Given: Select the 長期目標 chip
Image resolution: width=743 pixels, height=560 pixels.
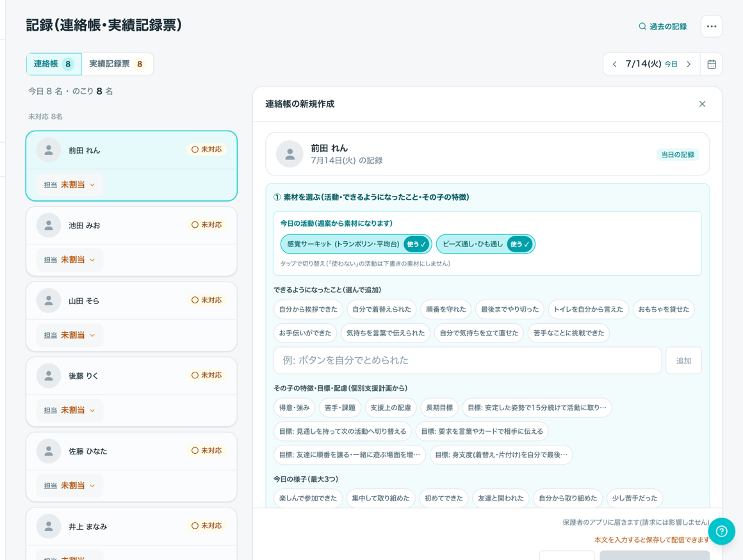Looking at the screenshot, I should click(x=439, y=408).
